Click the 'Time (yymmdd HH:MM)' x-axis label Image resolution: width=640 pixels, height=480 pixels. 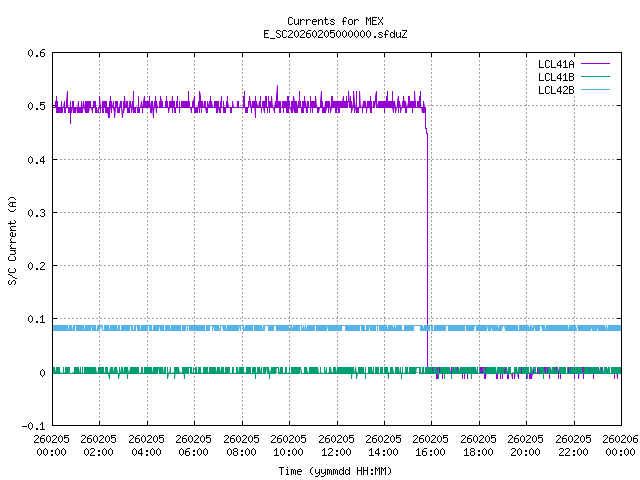(334, 471)
